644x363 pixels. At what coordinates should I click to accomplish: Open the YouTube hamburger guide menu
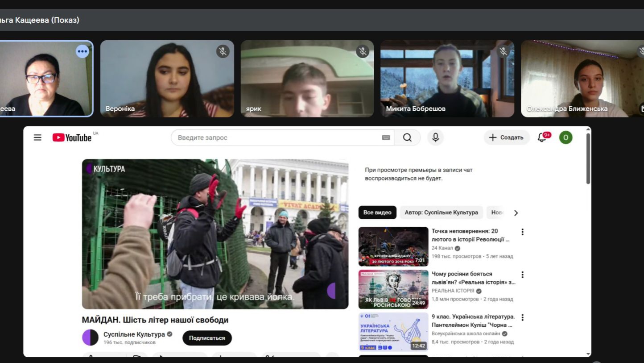point(37,138)
